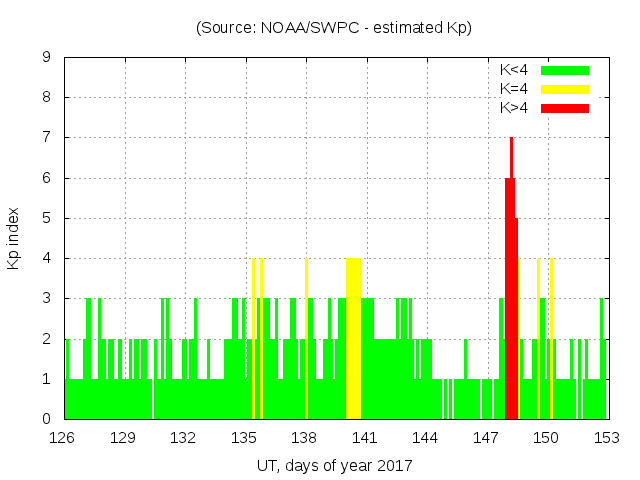This screenshot has width=640, height=480.
Task: Click day 126 on the x-axis
Action: [x=63, y=438]
